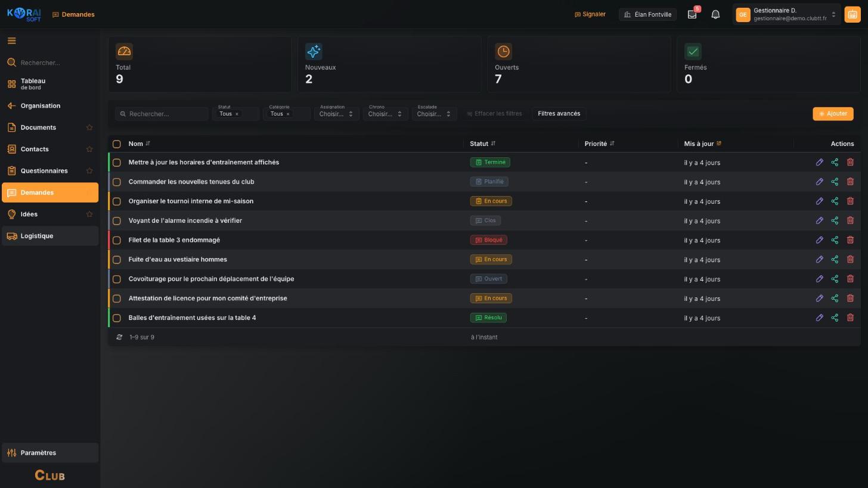
Task: Check the 'Mettre à jour les horaires' row
Action: [x=117, y=162]
